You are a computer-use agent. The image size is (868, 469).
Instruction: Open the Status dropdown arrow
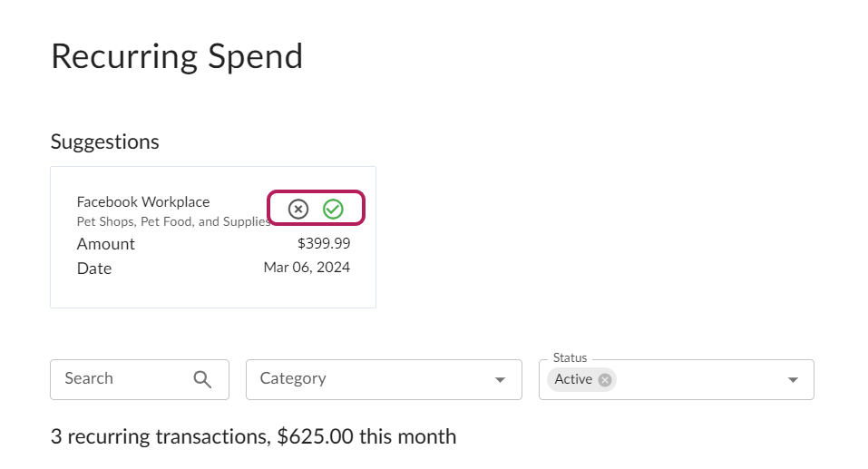coord(793,380)
